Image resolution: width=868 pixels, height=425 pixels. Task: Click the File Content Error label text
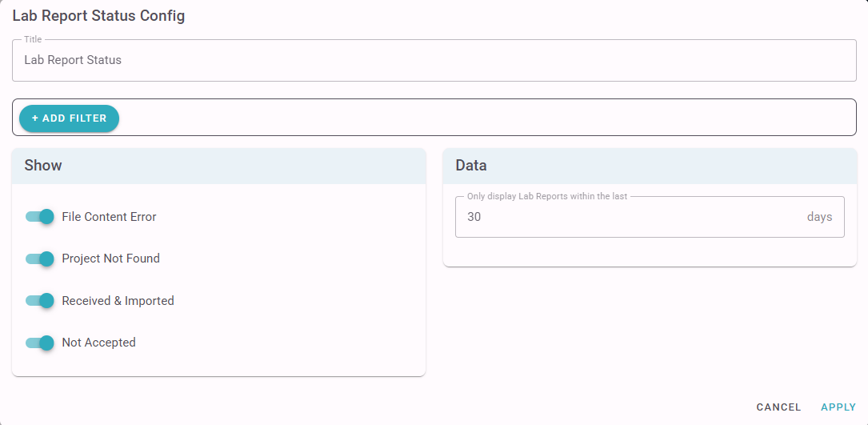pyautogui.click(x=109, y=217)
